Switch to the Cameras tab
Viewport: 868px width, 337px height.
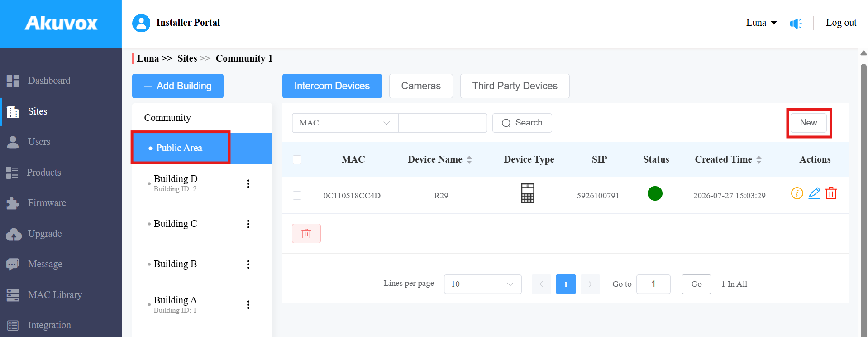click(x=421, y=86)
